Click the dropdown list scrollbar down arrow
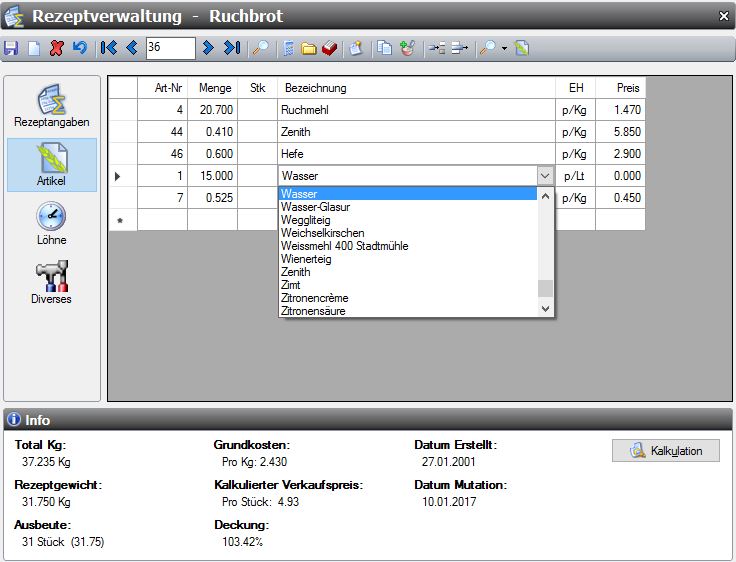This screenshot has height=562, width=736. pos(545,309)
